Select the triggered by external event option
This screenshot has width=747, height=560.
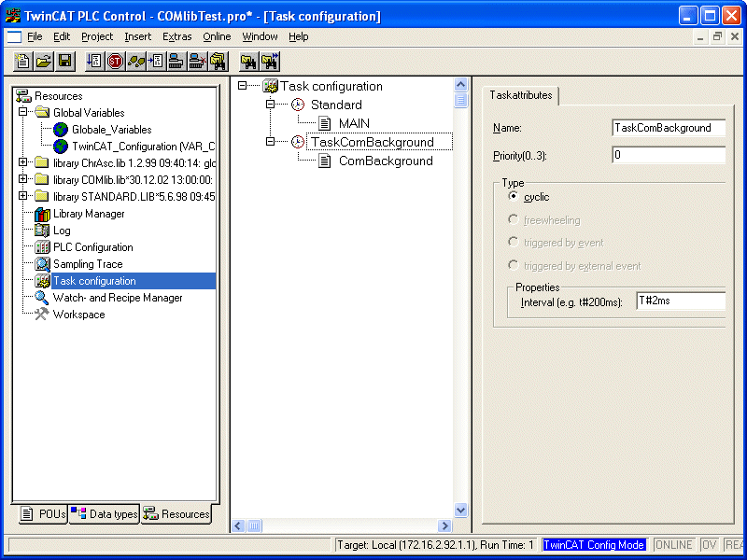pos(513,265)
